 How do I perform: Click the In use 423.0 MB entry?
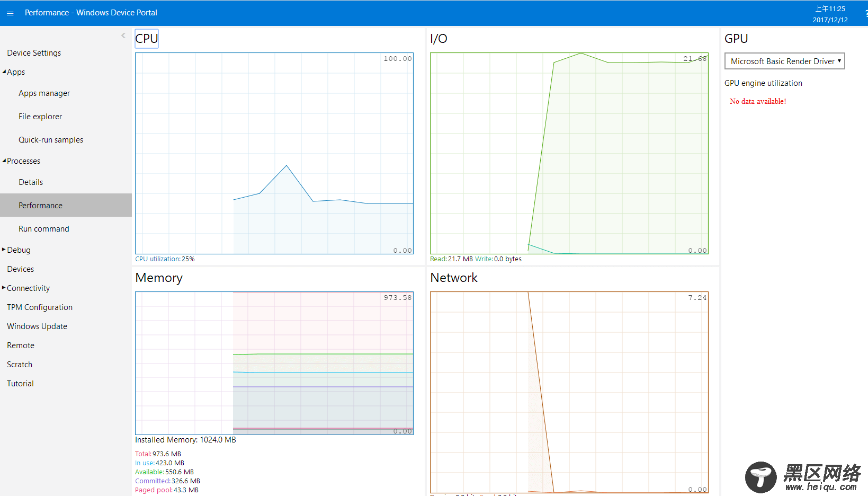[159, 463]
